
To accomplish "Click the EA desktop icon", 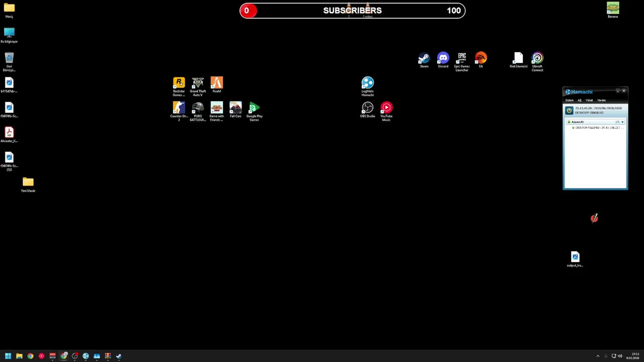I will point(481,60).
